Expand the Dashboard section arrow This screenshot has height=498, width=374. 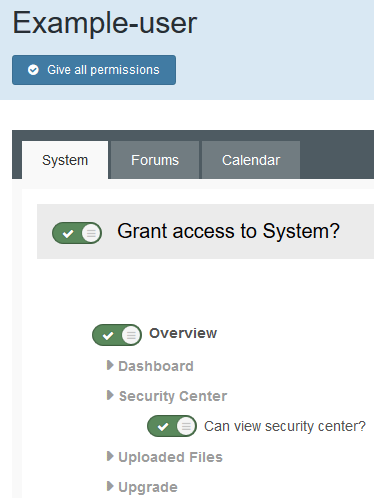pos(110,365)
